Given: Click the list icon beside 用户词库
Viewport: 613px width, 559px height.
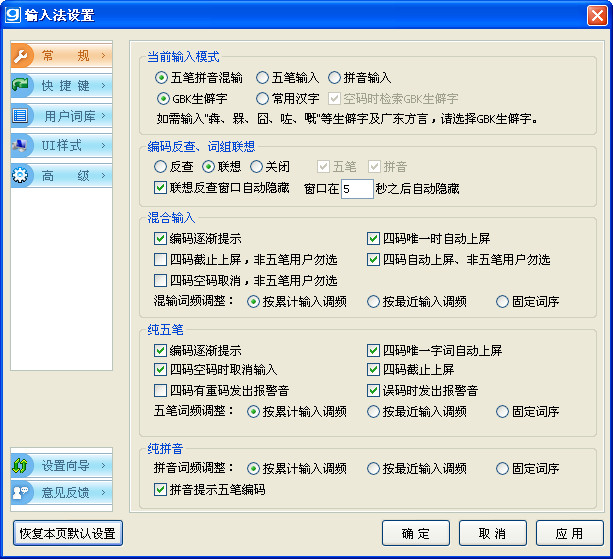Looking at the screenshot, I should click(20, 116).
